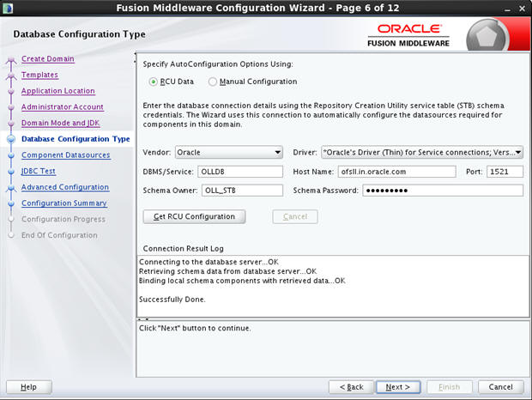Click 'Connecting to the database server...OK' line
Viewport: 532px width, 400px height.
pyautogui.click(x=209, y=262)
